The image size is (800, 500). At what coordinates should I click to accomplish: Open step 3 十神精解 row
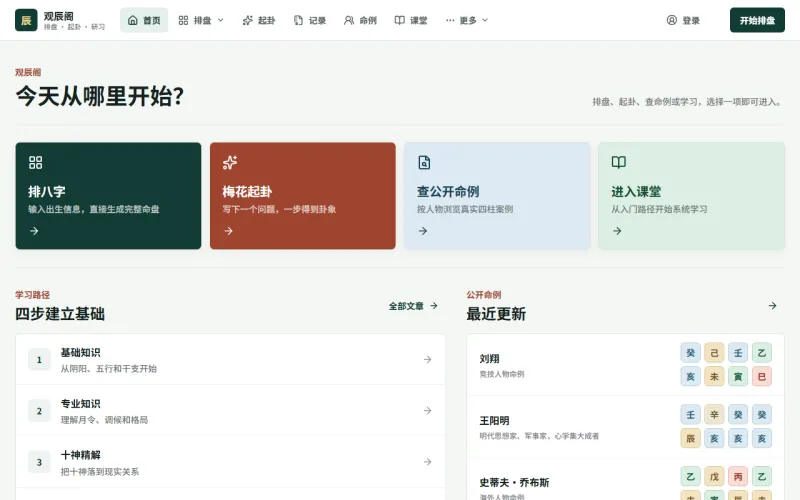[x=230, y=462]
